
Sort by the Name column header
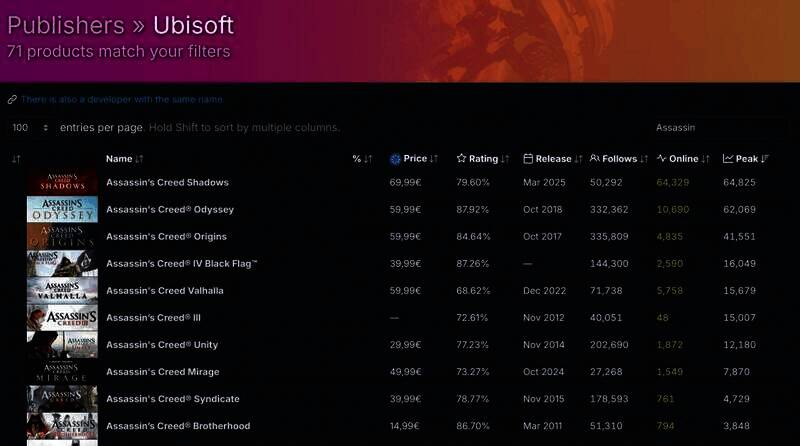tap(119, 159)
